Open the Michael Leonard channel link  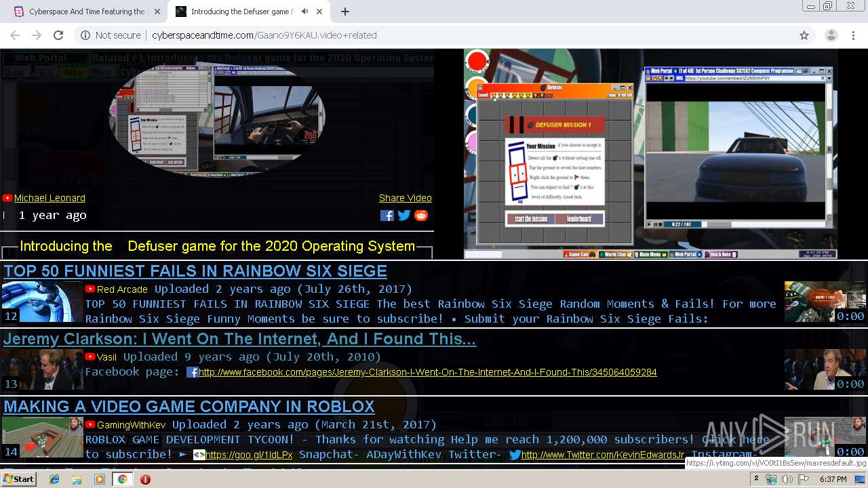coord(50,198)
